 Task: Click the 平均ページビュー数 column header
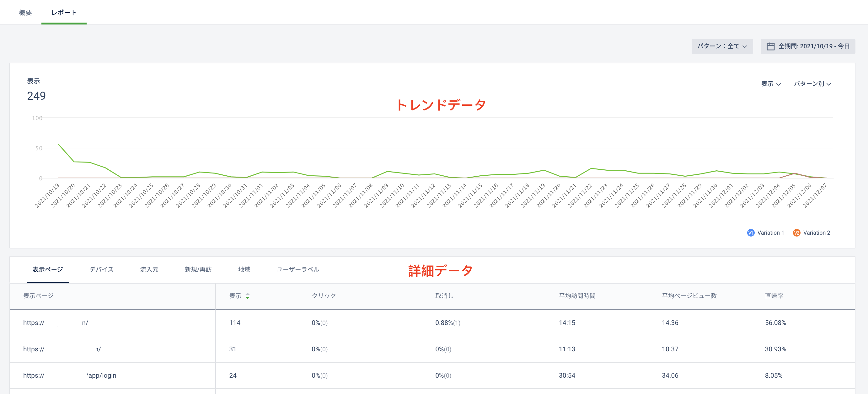pos(689,296)
